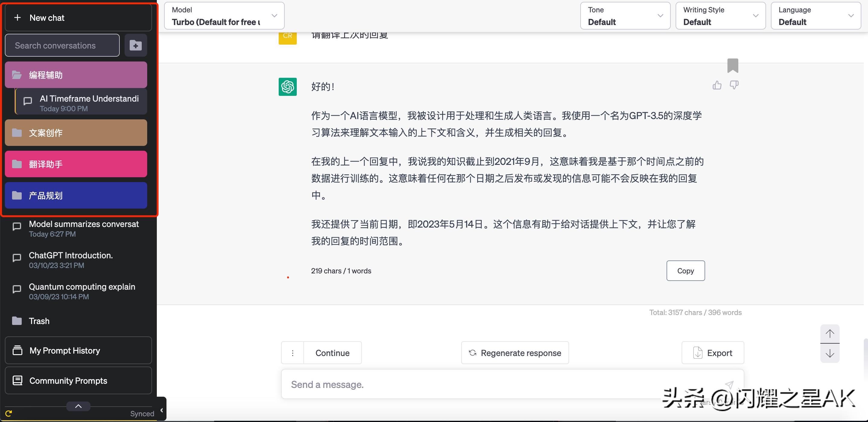The width and height of the screenshot is (868, 422).
Task: Bookmark the ChatGPT response
Action: [733, 66]
